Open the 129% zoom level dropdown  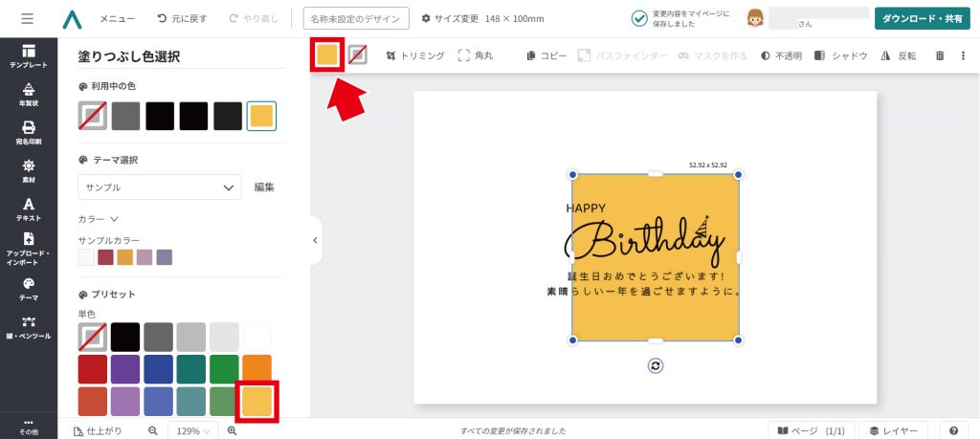tap(192, 431)
